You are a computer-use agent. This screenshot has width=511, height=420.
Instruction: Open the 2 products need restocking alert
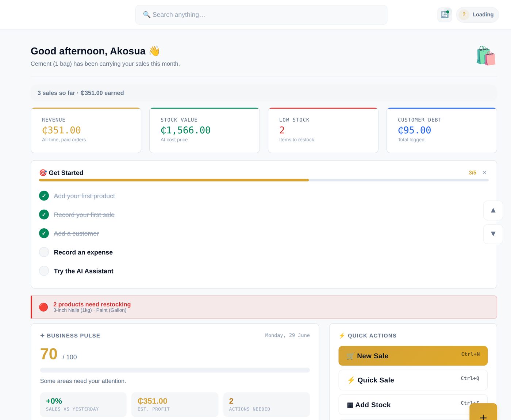pyautogui.click(x=264, y=307)
